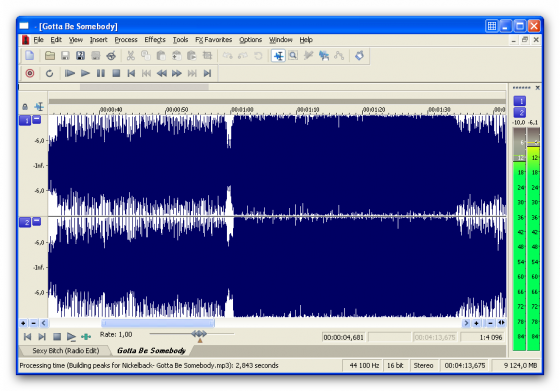Image resolution: width=560 pixels, height=391 pixels.
Task: Toggle channel 1 meter button
Action: coord(520,101)
